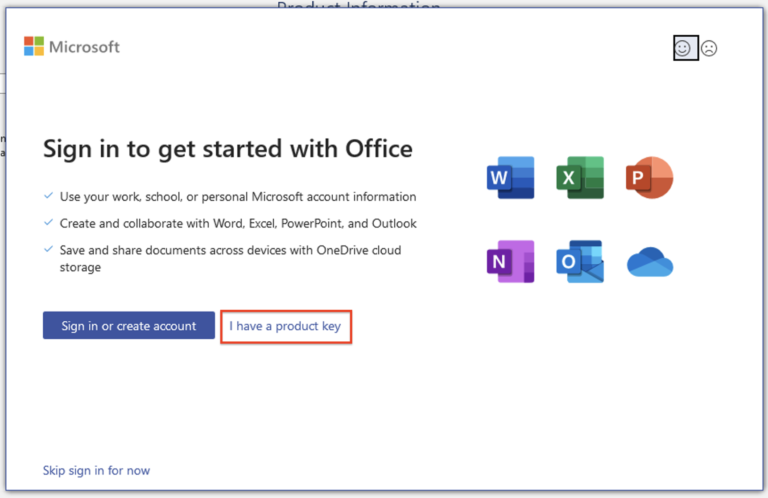Click the Word app icon
This screenshot has height=498, width=768.
pyautogui.click(x=510, y=178)
